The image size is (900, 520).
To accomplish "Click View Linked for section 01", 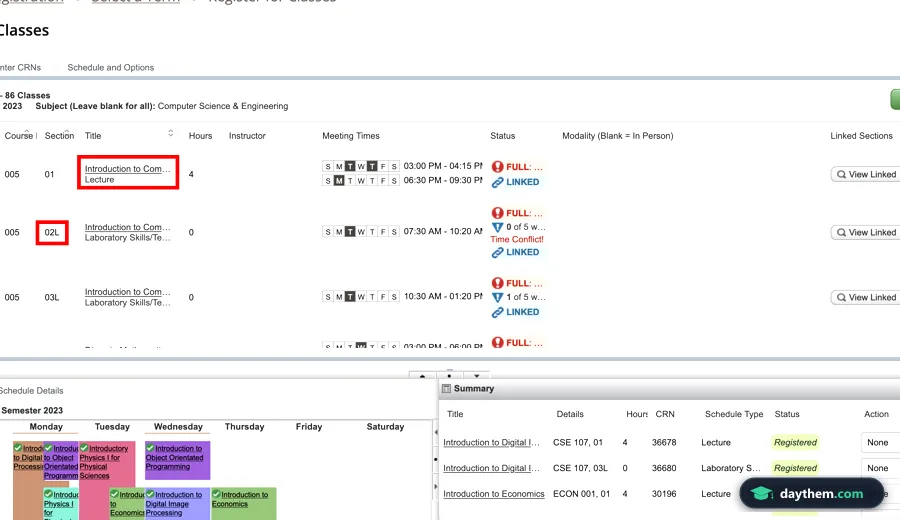I will pyautogui.click(x=866, y=174).
